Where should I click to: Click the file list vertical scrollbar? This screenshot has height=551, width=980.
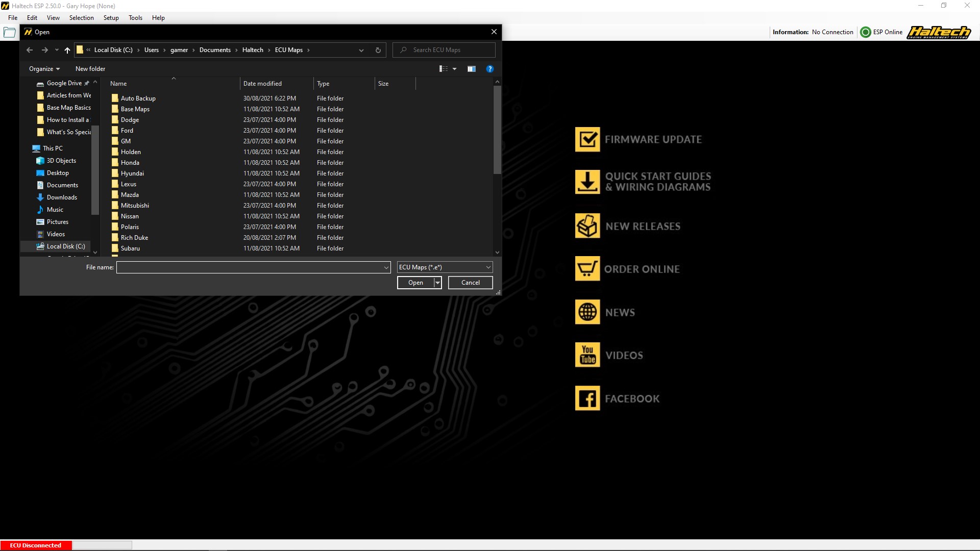497,130
